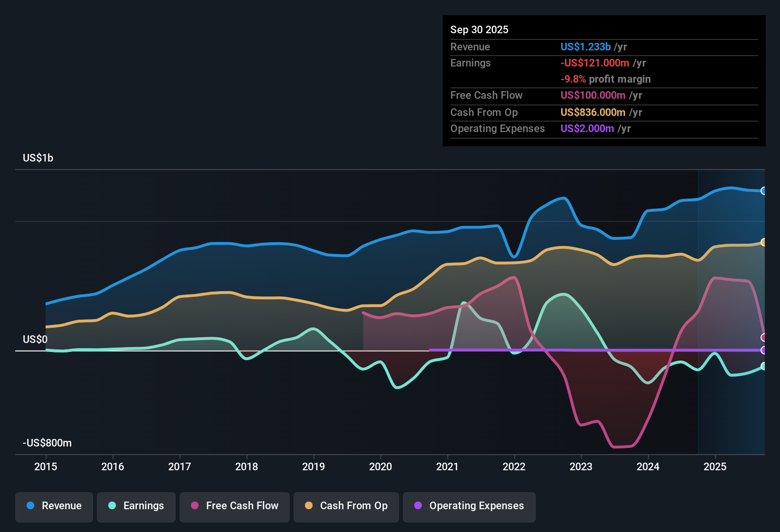
Task: Select the Operating Expenses legend label
Action: pos(476,506)
